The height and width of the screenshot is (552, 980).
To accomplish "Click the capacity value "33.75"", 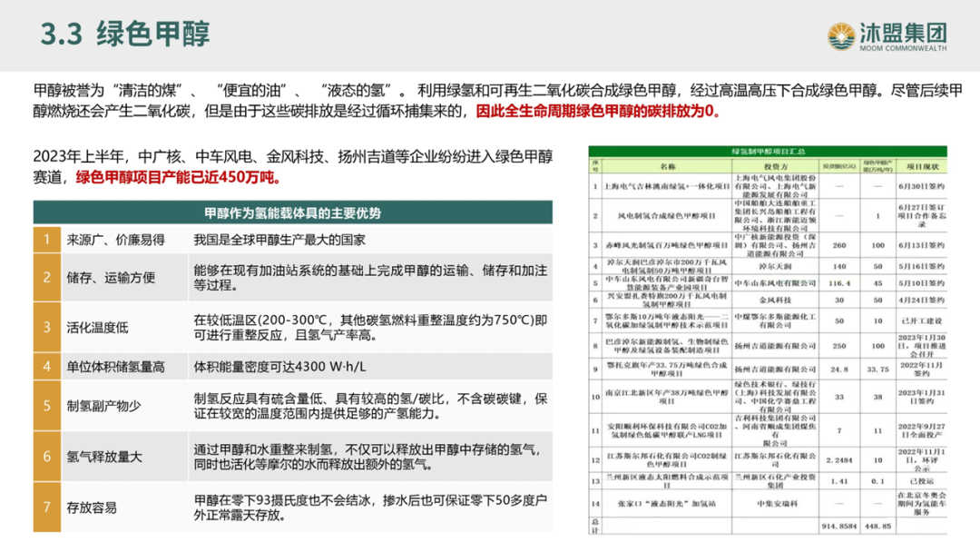I will pyautogui.click(x=877, y=370).
